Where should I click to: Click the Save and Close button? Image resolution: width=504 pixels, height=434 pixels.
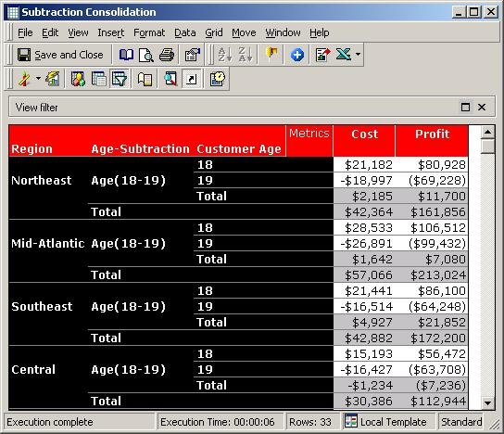click(60, 55)
